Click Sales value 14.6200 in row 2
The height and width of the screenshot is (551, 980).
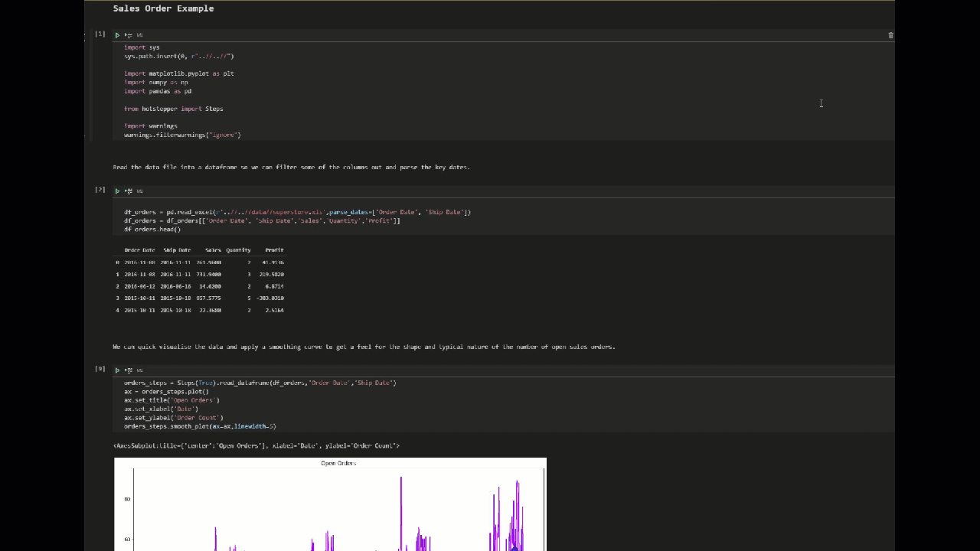coord(210,286)
